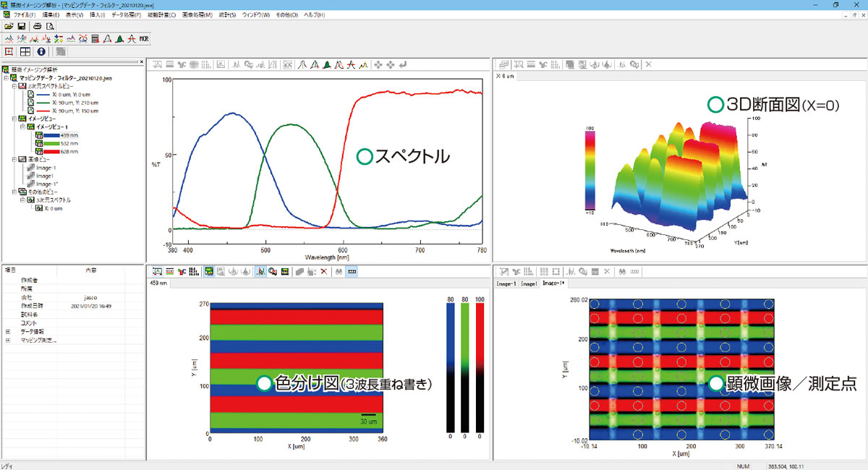Click the return arrow icon in spectrum toolbar
Screen dimensions: 868x470
pyautogui.click(x=403, y=64)
